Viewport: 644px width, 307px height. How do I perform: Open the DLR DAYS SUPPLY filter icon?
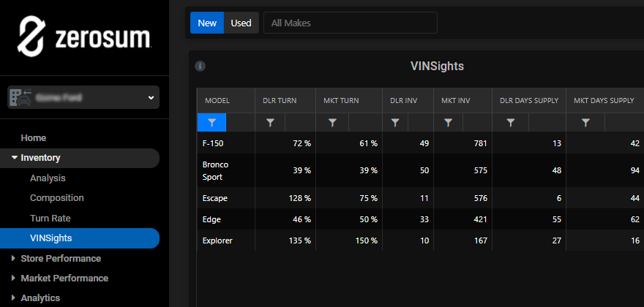coord(511,122)
